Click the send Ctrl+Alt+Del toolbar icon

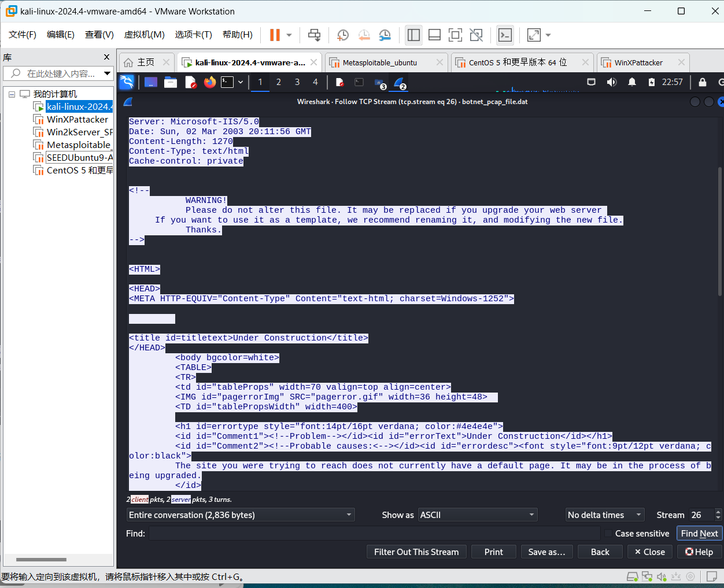click(314, 35)
